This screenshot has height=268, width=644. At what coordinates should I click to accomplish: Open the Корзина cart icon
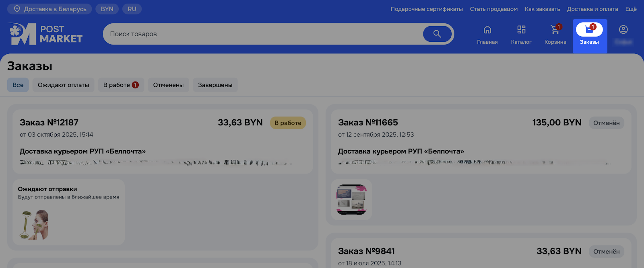click(555, 30)
